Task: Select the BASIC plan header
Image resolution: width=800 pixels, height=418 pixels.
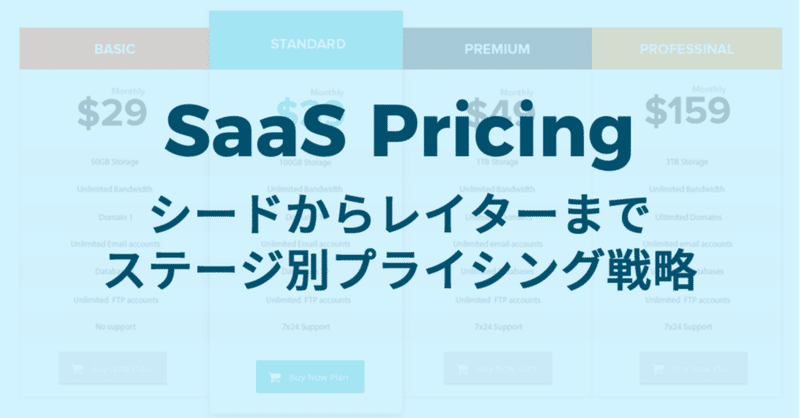Action: point(114,48)
